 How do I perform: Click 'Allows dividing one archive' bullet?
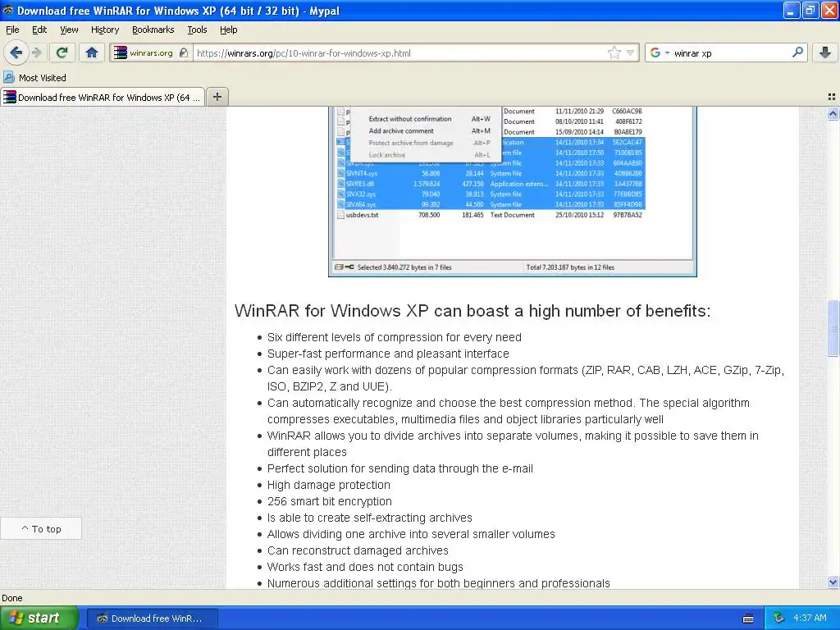coord(411,534)
